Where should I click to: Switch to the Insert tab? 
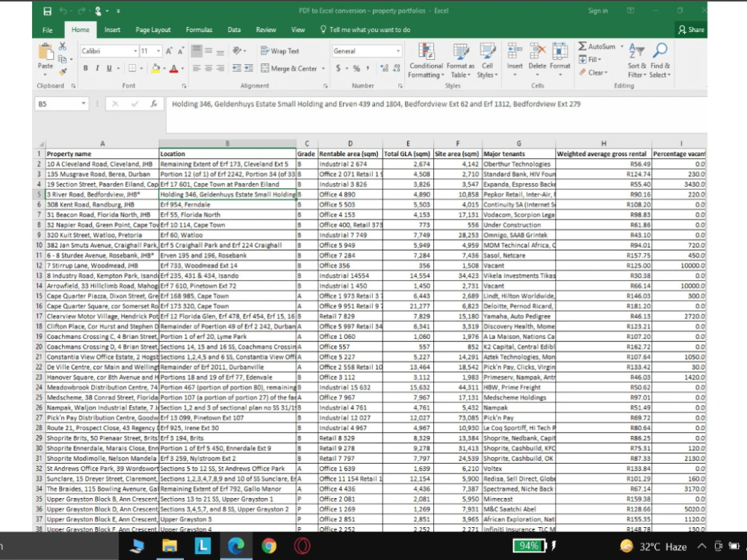tap(113, 30)
